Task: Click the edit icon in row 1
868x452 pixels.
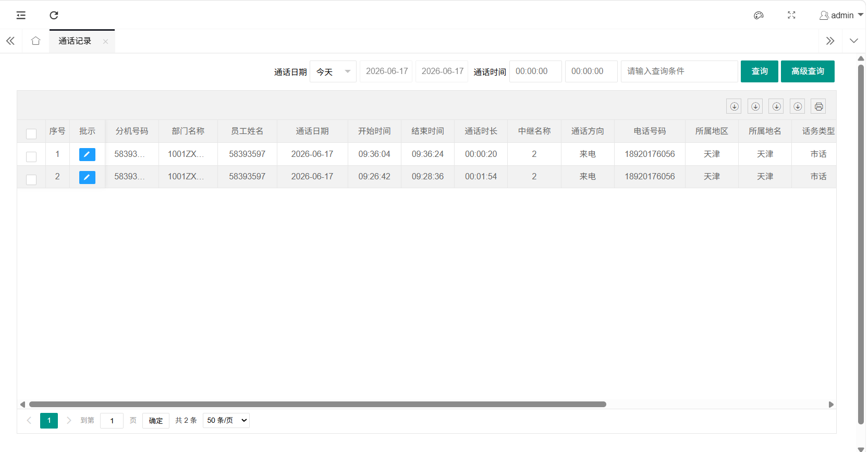Action: 87,154
